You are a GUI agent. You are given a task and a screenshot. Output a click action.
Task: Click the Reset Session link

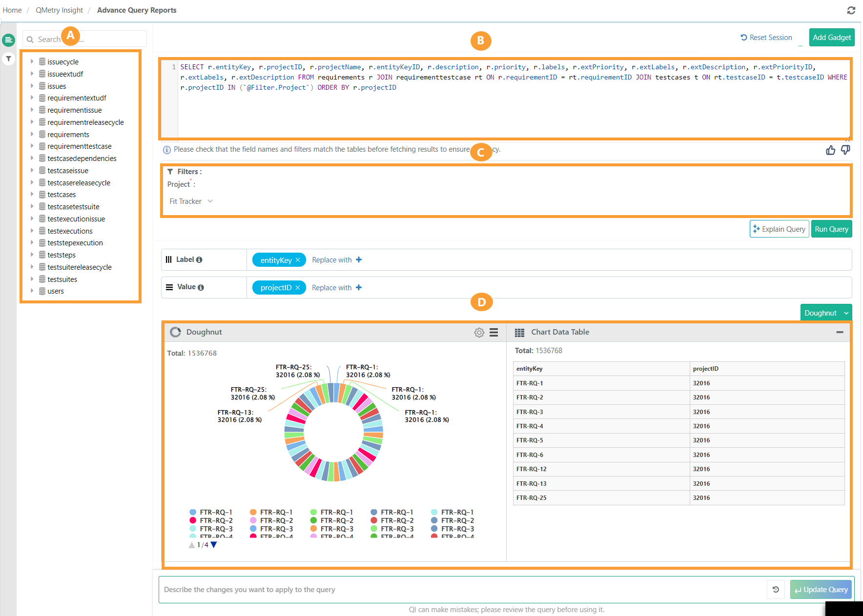(766, 38)
